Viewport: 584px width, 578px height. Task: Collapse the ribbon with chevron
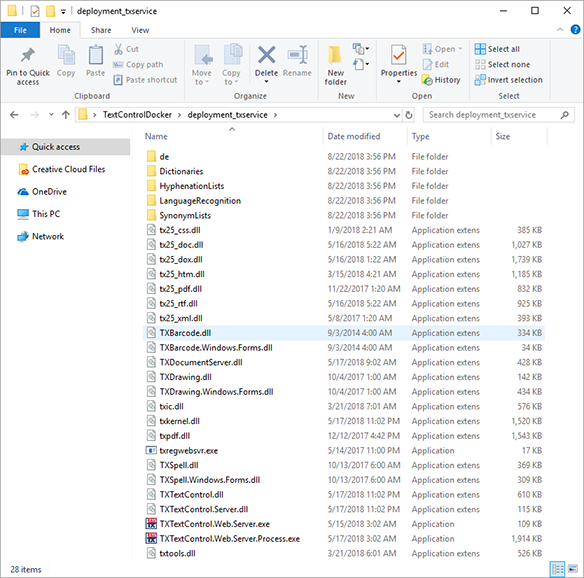tap(560, 29)
